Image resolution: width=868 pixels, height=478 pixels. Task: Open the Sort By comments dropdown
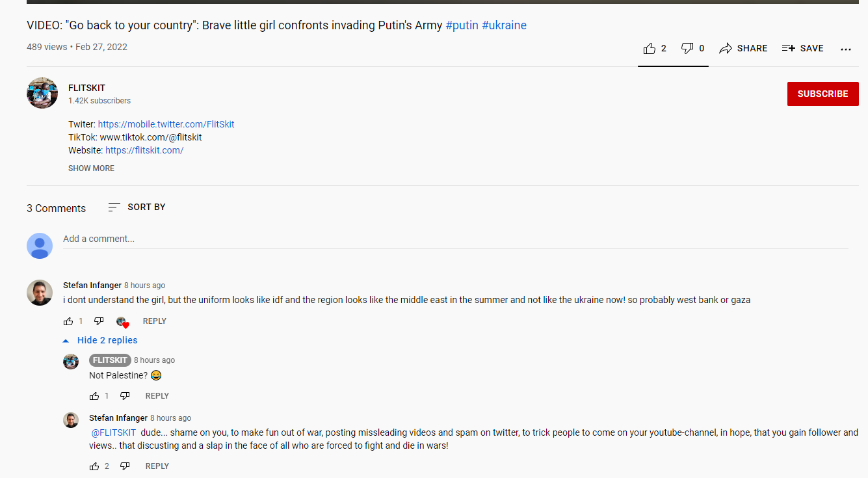tap(137, 207)
